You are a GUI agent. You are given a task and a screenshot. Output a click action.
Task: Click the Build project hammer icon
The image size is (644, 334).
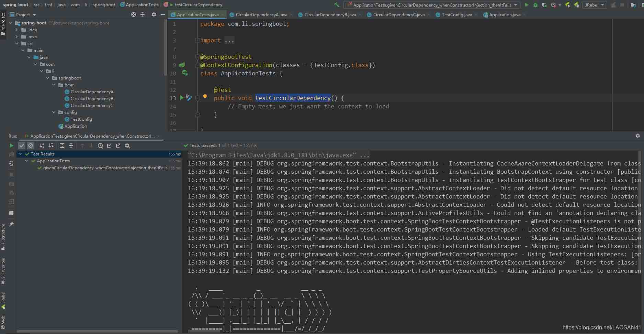click(x=337, y=5)
